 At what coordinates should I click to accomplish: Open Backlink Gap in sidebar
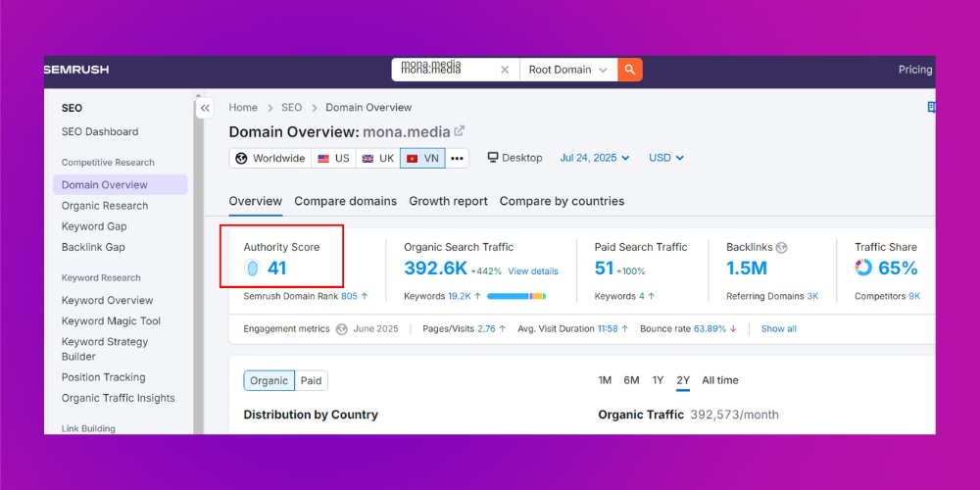pyautogui.click(x=93, y=247)
